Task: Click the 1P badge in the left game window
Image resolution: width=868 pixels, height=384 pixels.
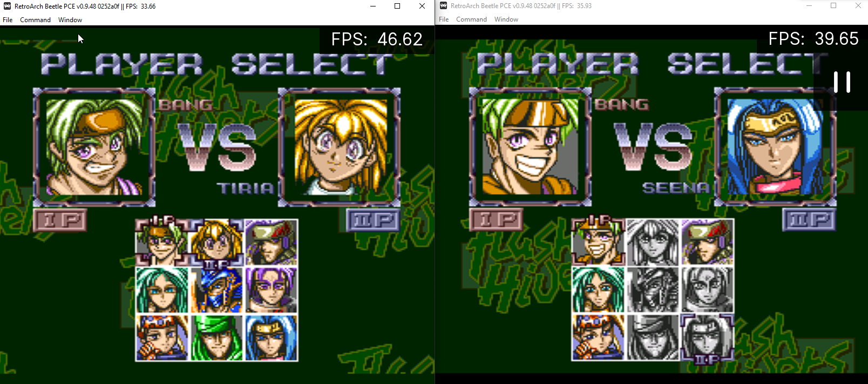Action: pyautogui.click(x=60, y=220)
